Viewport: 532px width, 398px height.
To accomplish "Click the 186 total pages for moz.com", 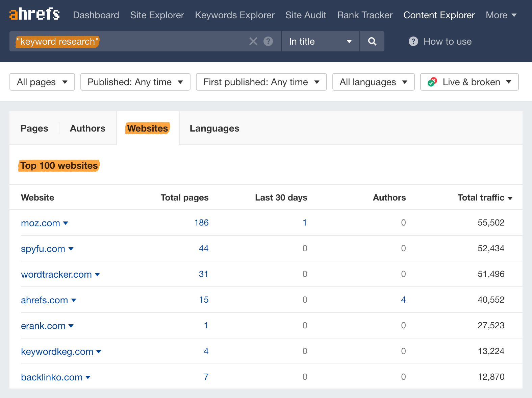I will coord(201,223).
